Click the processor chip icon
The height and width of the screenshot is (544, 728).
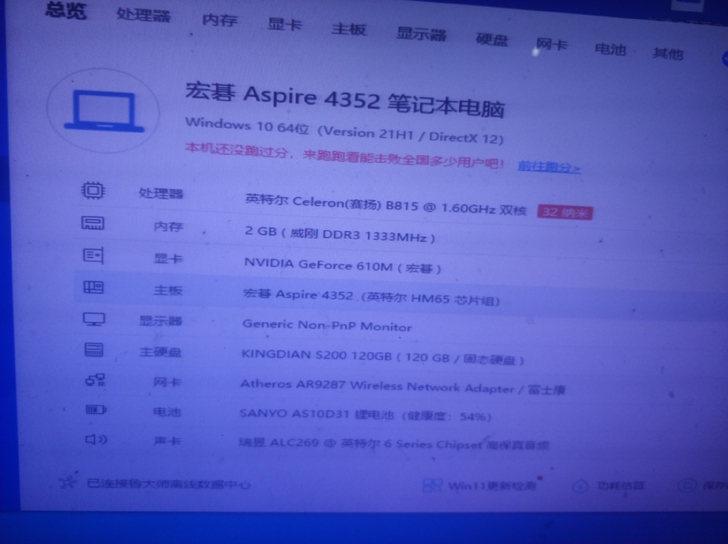coord(93,190)
